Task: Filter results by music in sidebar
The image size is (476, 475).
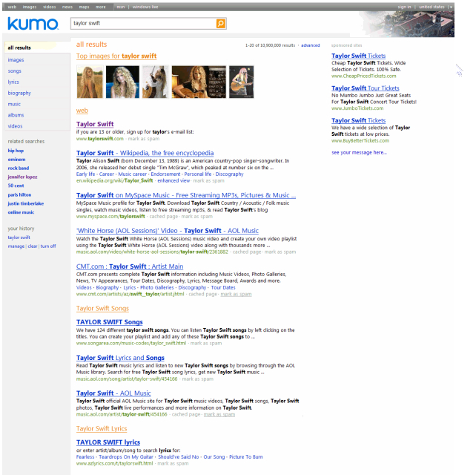Action: tap(14, 104)
